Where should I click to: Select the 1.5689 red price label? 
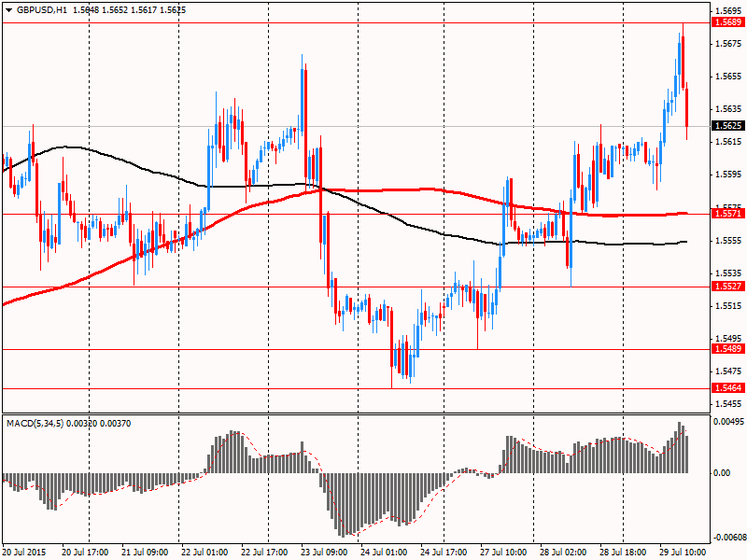[726, 21]
